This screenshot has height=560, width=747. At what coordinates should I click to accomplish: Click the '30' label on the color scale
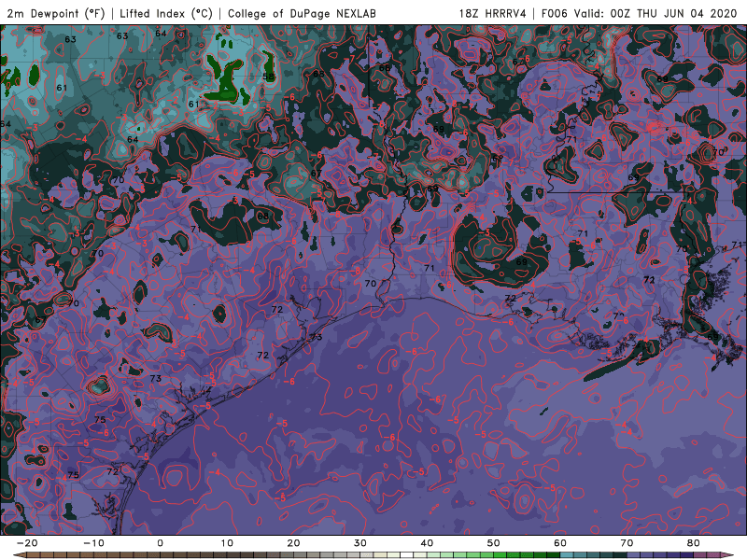coord(360,543)
